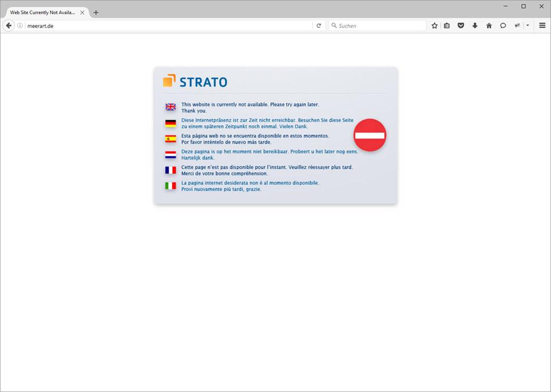
Task: Click the red no-entry sign
Action: coord(370,135)
